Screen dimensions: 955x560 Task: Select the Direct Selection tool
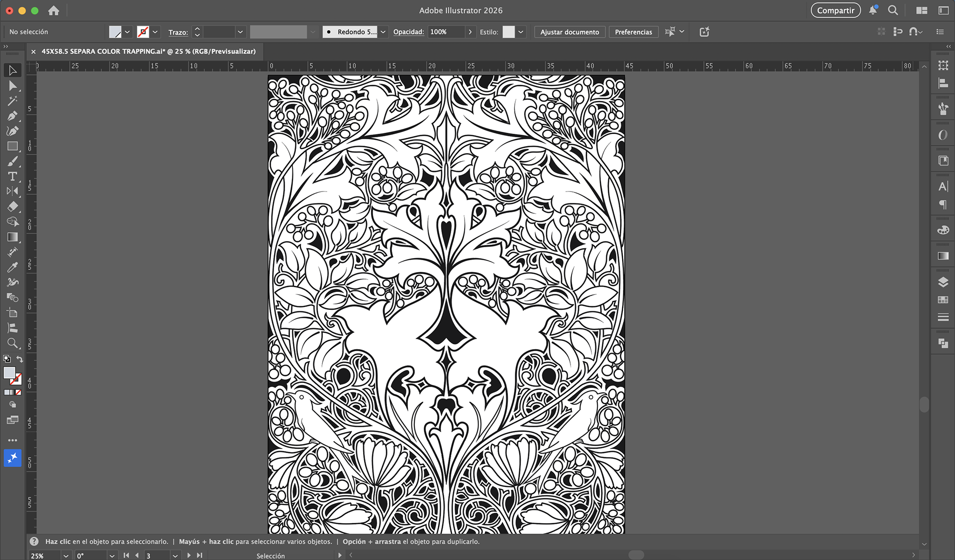pyautogui.click(x=12, y=86)
